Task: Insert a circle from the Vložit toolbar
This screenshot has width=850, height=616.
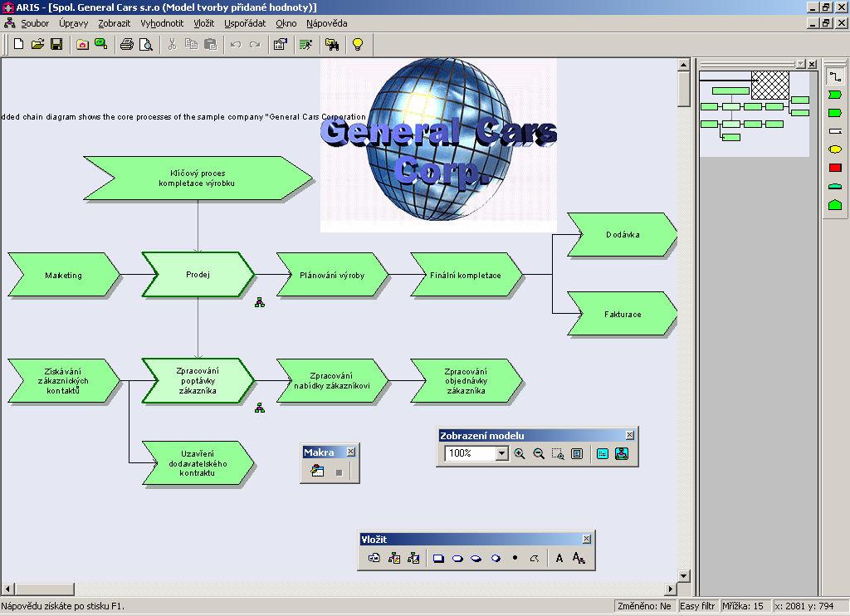Action: (x=496, y=558)
